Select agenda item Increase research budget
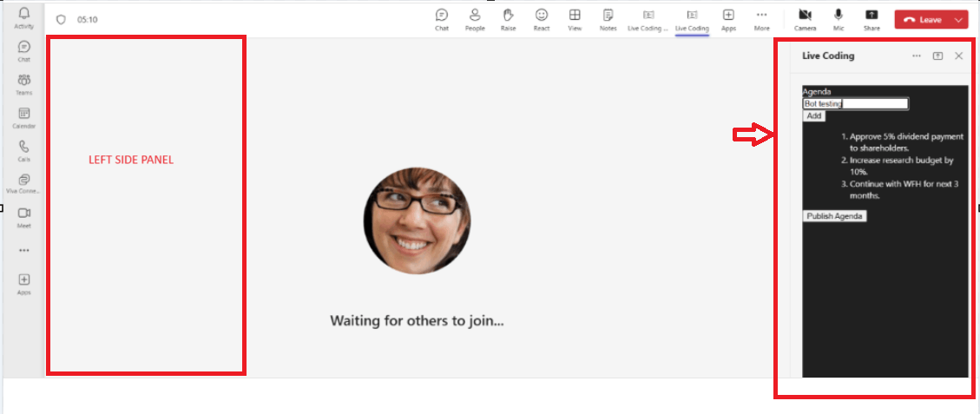The height and width of the screenshot is (414, 980). coord(901,166)
